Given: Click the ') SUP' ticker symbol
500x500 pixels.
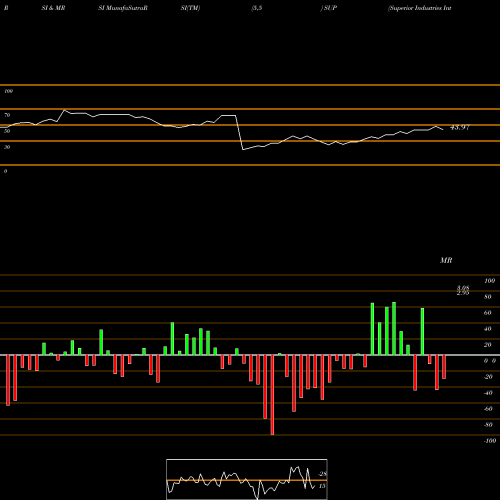Looking at the screenshot, I should coord(329,8).
